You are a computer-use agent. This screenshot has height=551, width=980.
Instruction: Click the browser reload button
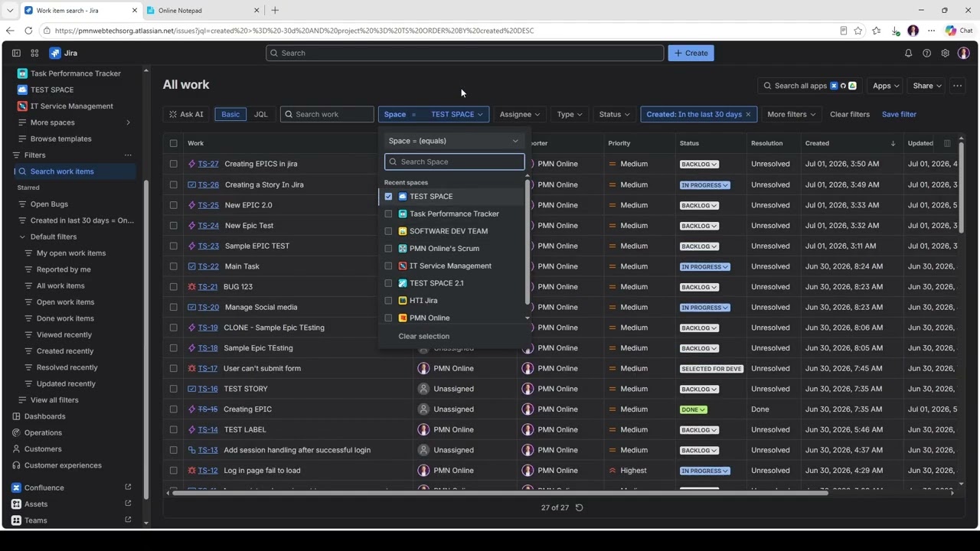(28, 31)
